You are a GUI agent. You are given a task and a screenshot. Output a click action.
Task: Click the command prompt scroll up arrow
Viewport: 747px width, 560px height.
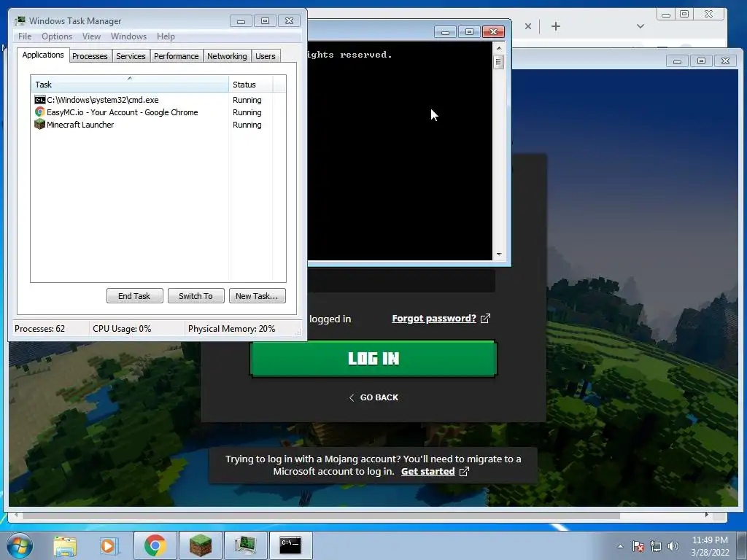(x=499, y=48)
